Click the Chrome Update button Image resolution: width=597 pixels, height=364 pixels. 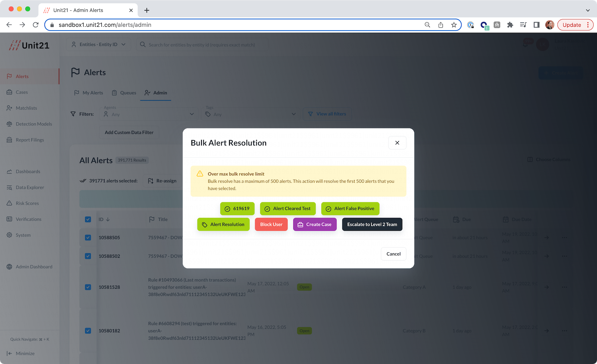[575, 25]
